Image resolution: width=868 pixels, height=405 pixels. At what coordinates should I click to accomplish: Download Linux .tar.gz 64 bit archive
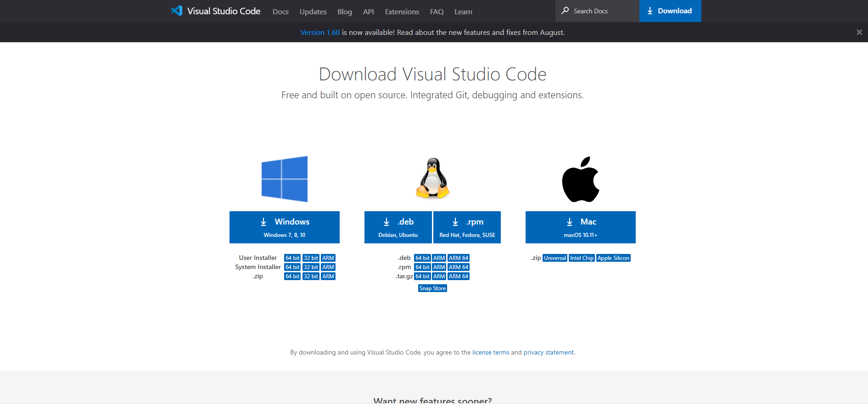(x=422, y=276)
